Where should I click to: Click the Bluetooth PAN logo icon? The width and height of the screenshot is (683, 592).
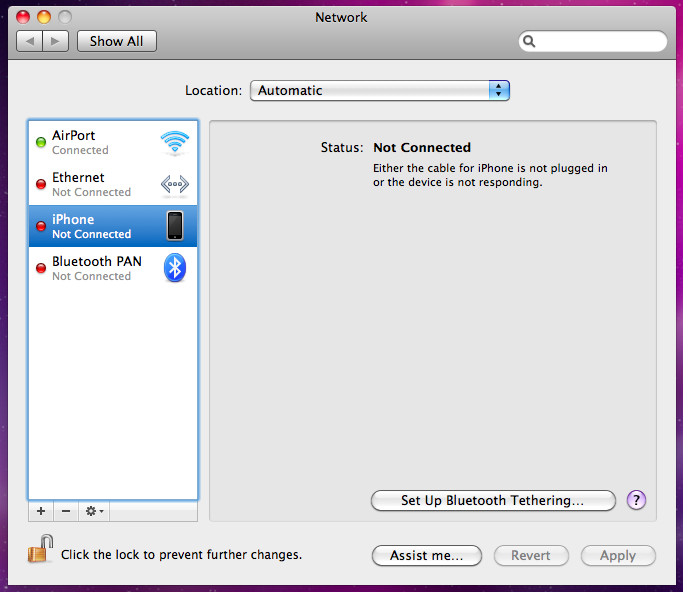click(175, 267)
